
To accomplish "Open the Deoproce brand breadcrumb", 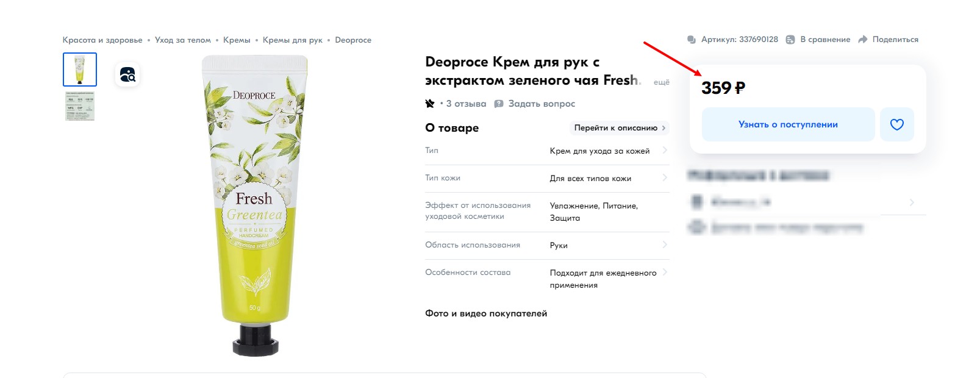I will 353,40.
